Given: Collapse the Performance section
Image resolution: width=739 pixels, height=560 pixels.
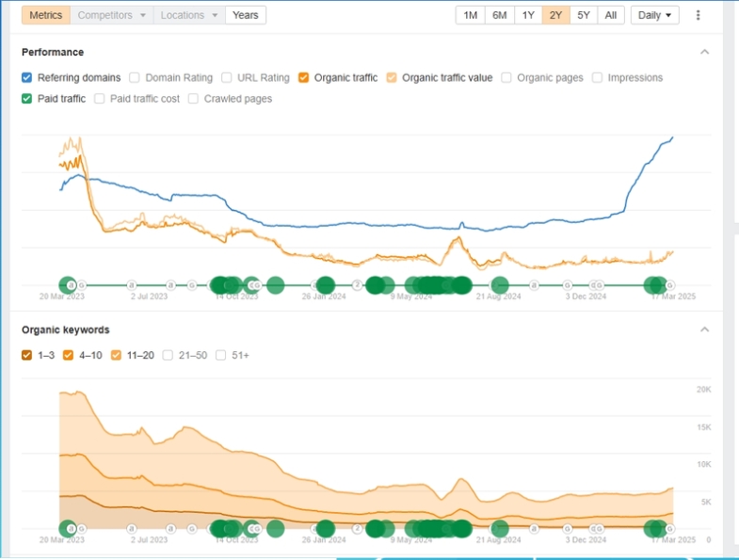Looking at the screenshot, I should point(704,52).
